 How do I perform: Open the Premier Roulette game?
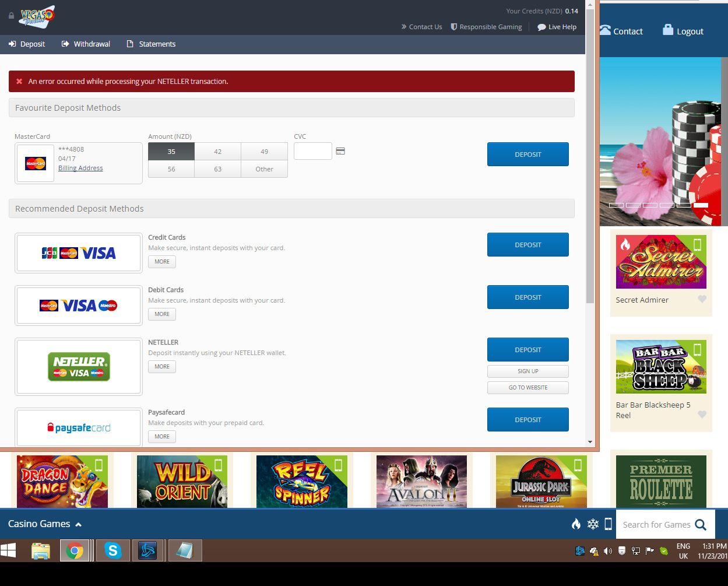[x=661, y=482]
